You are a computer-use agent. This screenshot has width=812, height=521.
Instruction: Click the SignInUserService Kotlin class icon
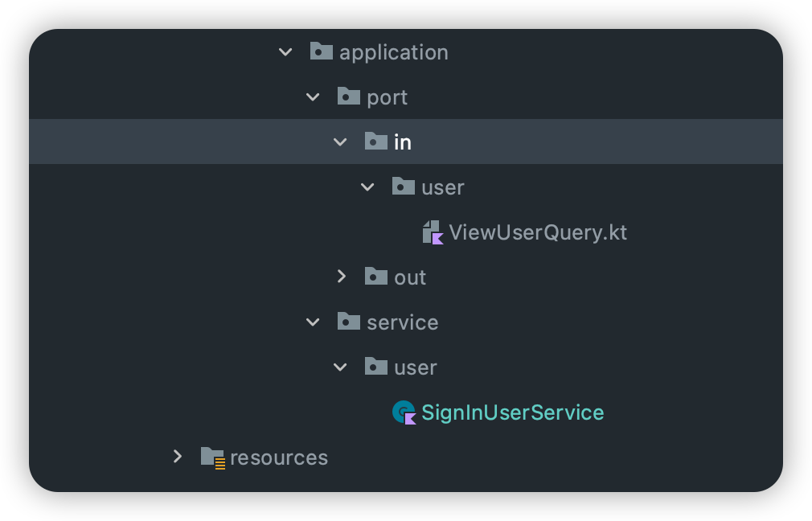click(404, 412)
